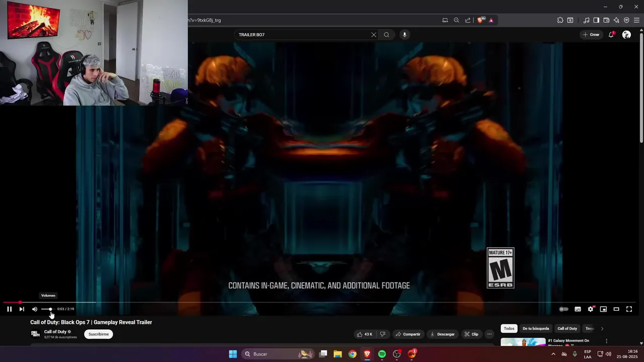Install app via address bar icon
Viewport: 644px width, 362px height.
(445, 20)
